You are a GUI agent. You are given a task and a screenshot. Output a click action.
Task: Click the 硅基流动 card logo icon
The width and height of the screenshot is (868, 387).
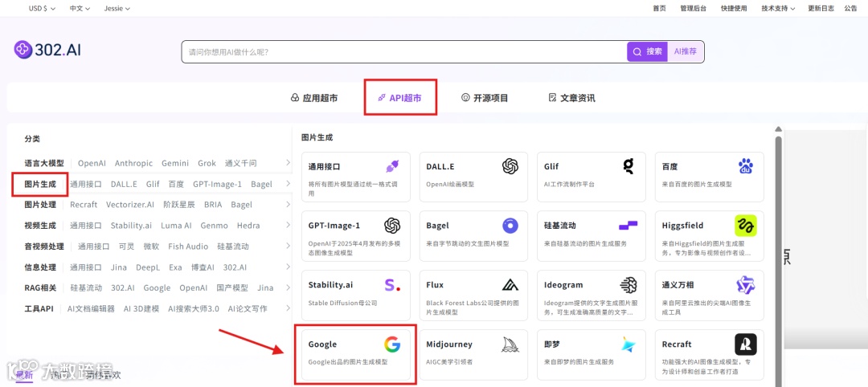[x=628, y=225]
